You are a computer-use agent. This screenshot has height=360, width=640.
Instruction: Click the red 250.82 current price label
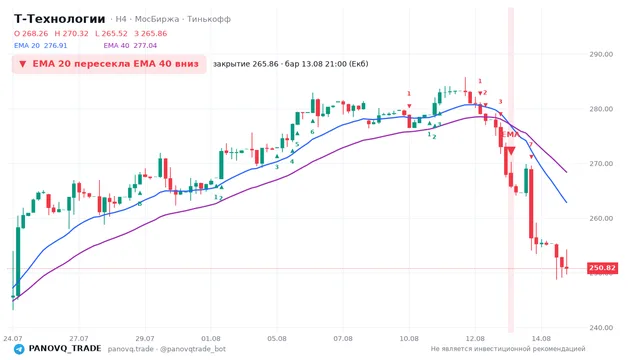tap(602, 268)
